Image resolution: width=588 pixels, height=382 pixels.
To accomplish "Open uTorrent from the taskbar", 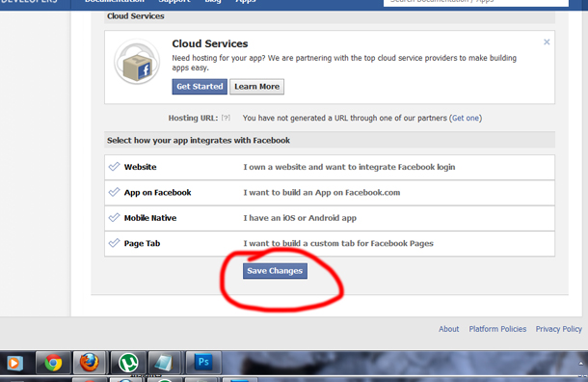I will (128, 363).
